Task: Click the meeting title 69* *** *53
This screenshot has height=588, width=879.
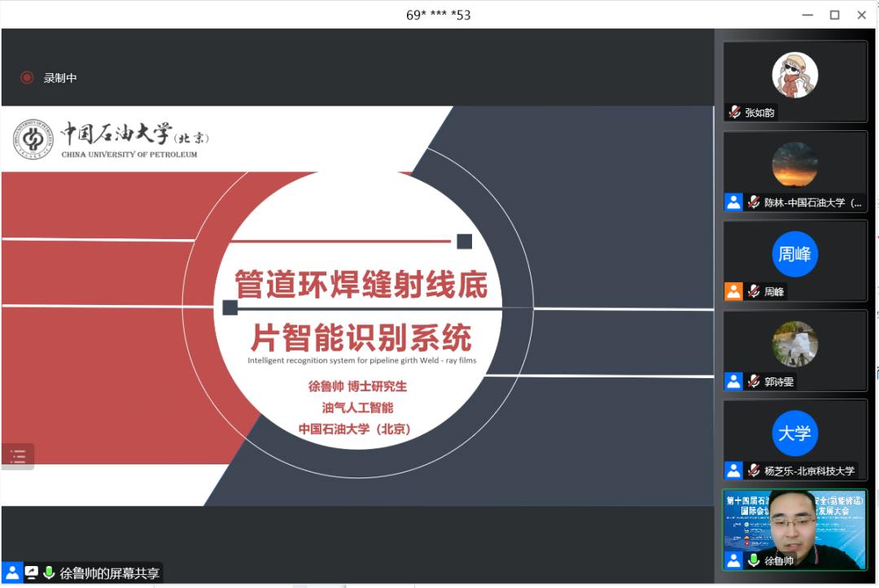Action: (438, 14)
